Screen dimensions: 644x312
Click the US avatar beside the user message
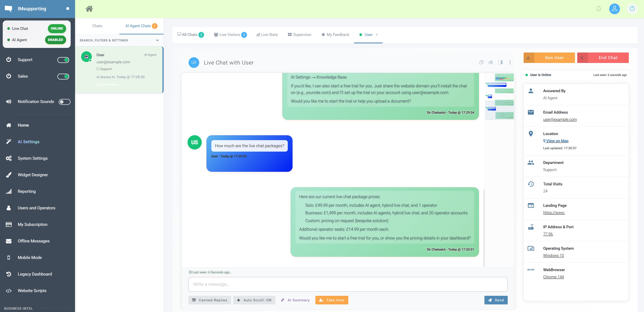pos(194,142)
